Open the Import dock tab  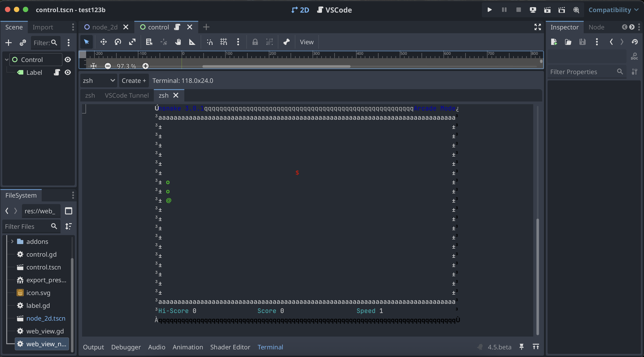click(x=43, y=27)
